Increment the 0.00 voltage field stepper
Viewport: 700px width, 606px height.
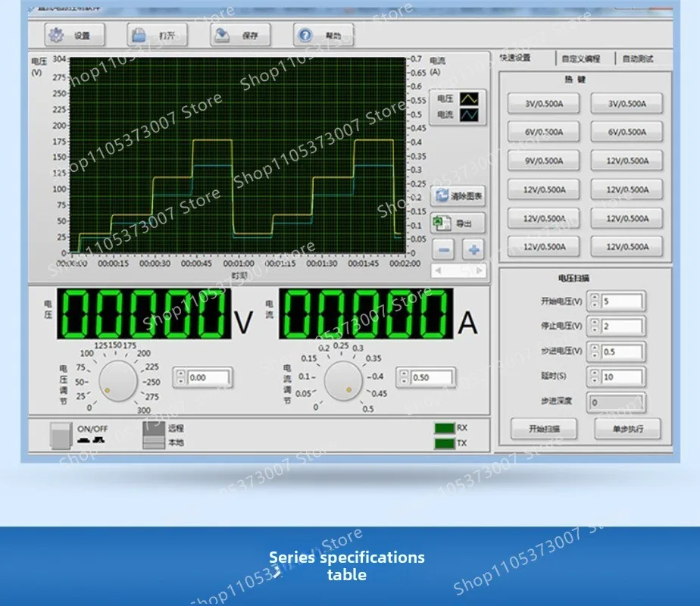point(180,374)
